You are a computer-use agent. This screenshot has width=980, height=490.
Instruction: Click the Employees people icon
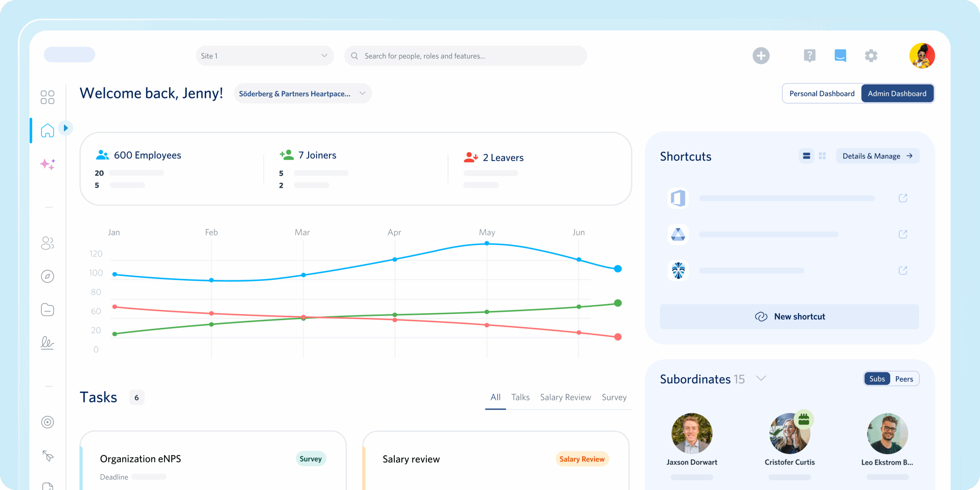[102, 155]
